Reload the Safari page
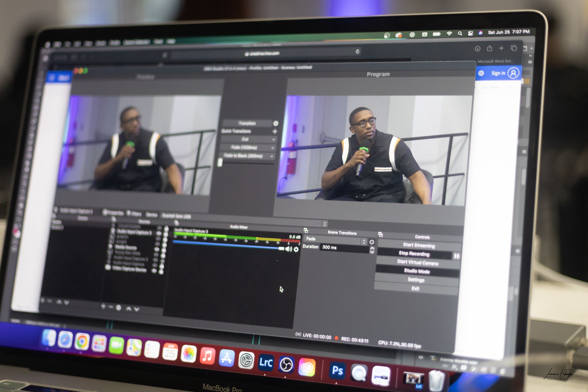Screen dimensions: 588x392 (x=358, y=51)
